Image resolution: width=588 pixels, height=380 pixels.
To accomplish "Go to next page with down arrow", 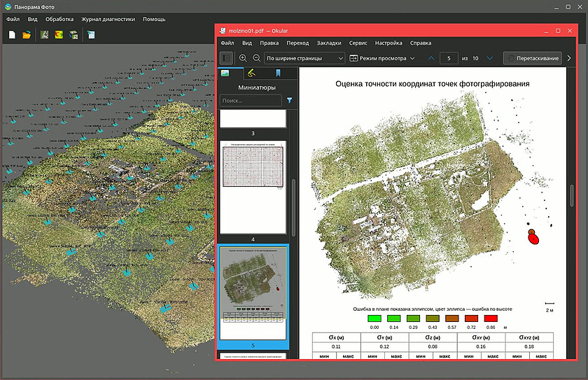I will pos(489,58).
